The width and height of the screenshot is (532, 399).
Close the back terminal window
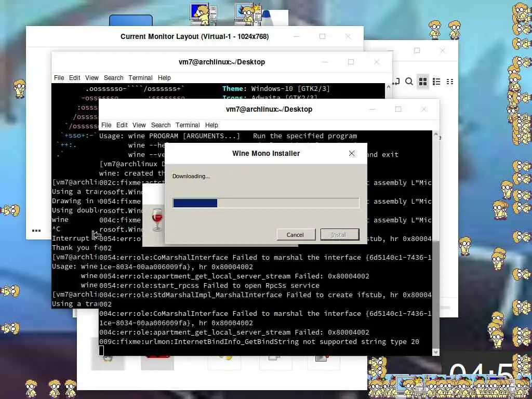click(377, 62)
